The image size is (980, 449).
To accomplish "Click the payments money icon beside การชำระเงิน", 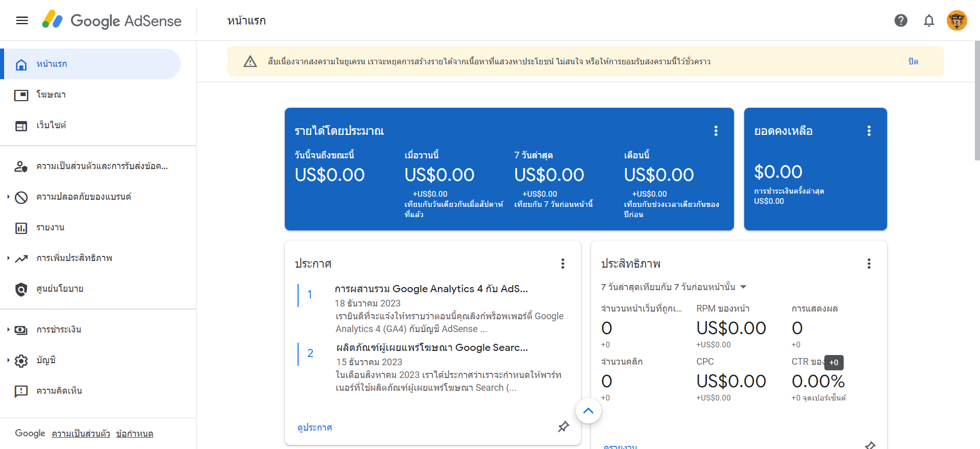I will (21, 330).
